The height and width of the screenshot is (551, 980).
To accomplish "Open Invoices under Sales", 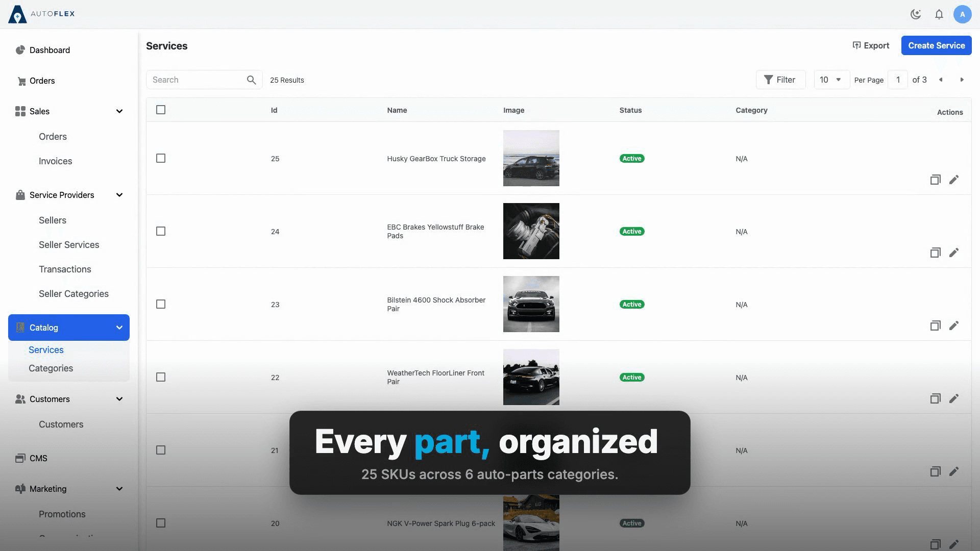I will (x=55, y=161).
